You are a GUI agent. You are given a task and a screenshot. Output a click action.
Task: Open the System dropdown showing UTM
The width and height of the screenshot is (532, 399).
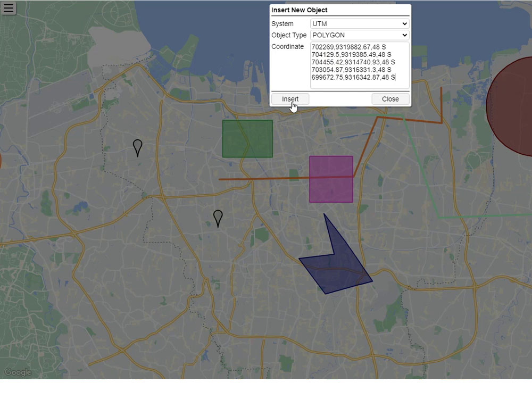360,24
